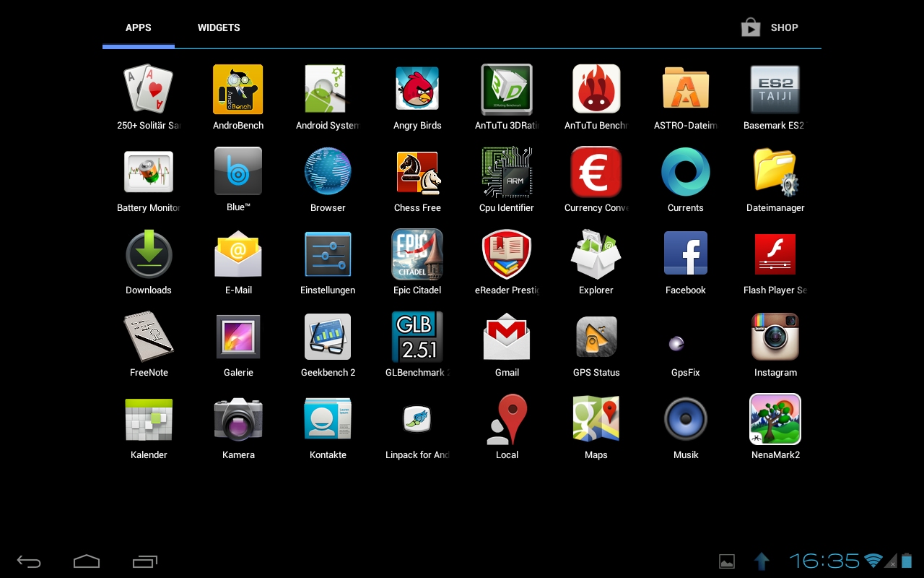Open the Chess Free game
Image resolution: width=924 pixels, height=578 pixels.
pyautogui.click(x=417, y=172)
